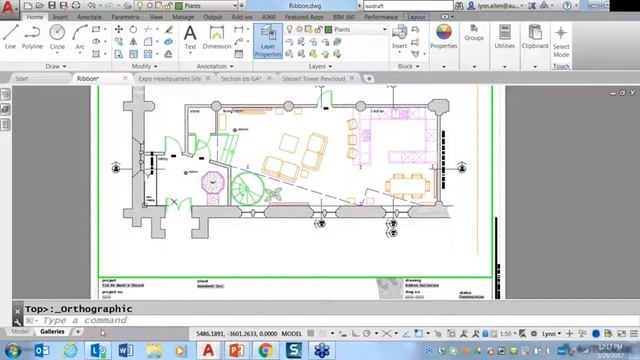The image size is (640, 360).
Task: Open the 1:50 annotation scale dropdown
Action: (x=508, y=333)
